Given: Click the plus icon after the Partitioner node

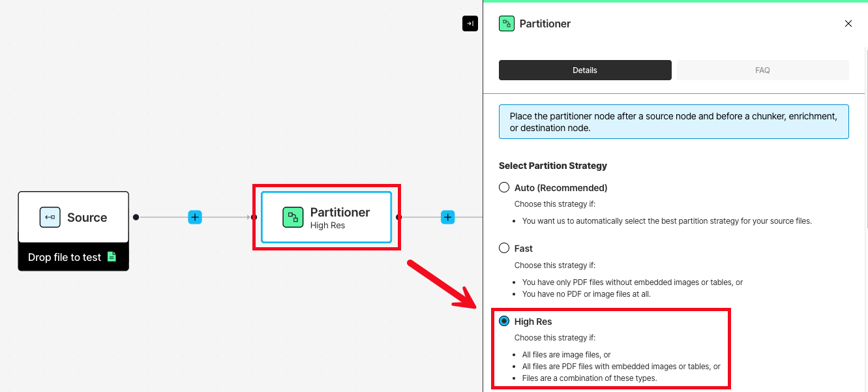Looking at the screenshot, I should [447, 217].
